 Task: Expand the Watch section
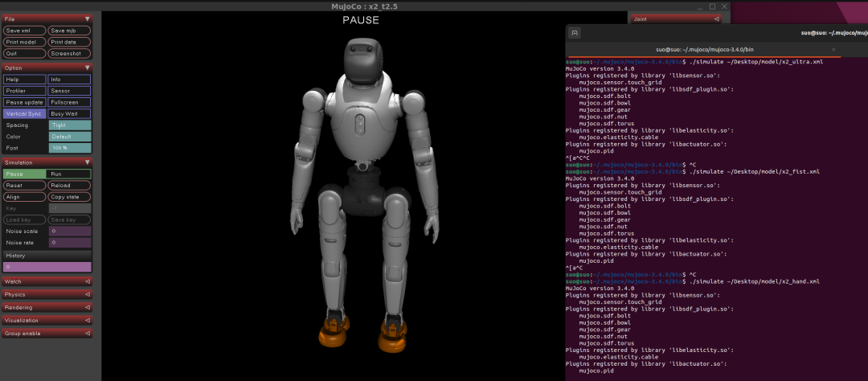click(47, 281)
